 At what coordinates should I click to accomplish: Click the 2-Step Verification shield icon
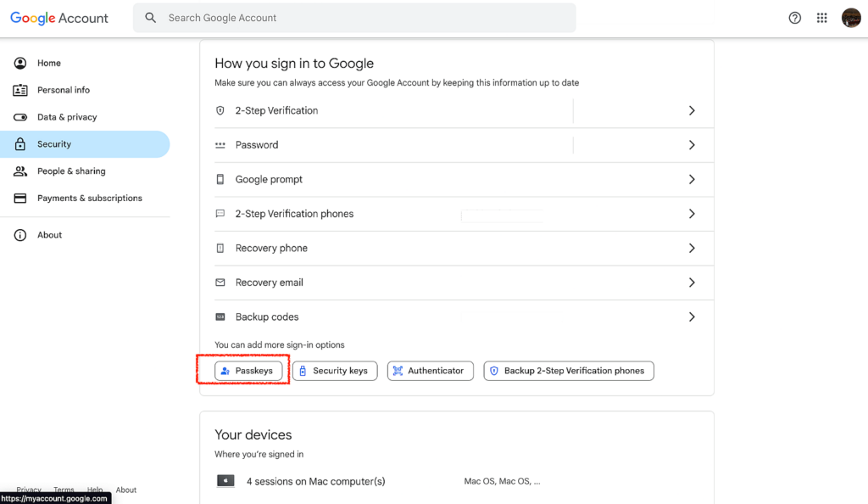point(220,110)
